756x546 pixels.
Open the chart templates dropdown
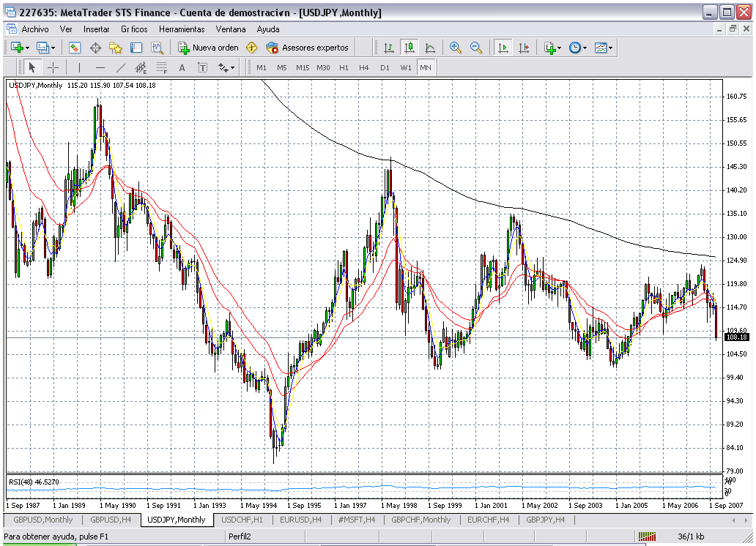(x=604, y=48)
